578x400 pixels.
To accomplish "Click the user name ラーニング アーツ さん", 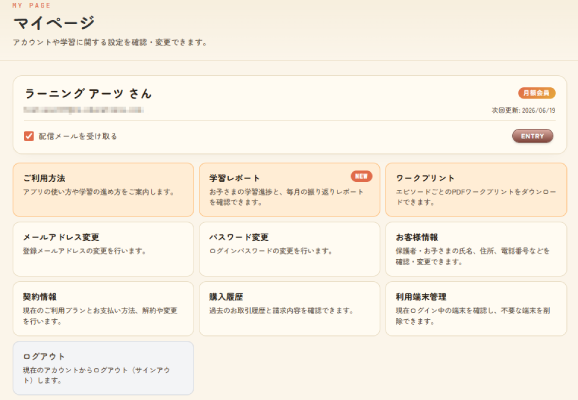I will [88, 94].
